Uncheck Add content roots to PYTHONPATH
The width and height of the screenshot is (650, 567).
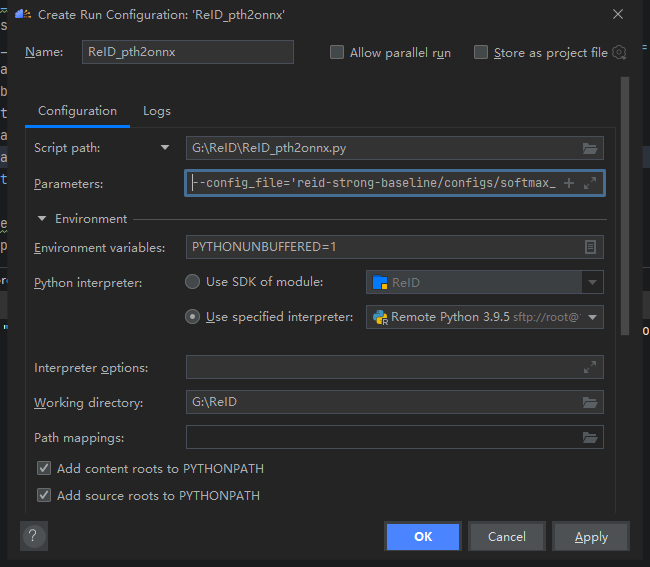pos(44,468)
